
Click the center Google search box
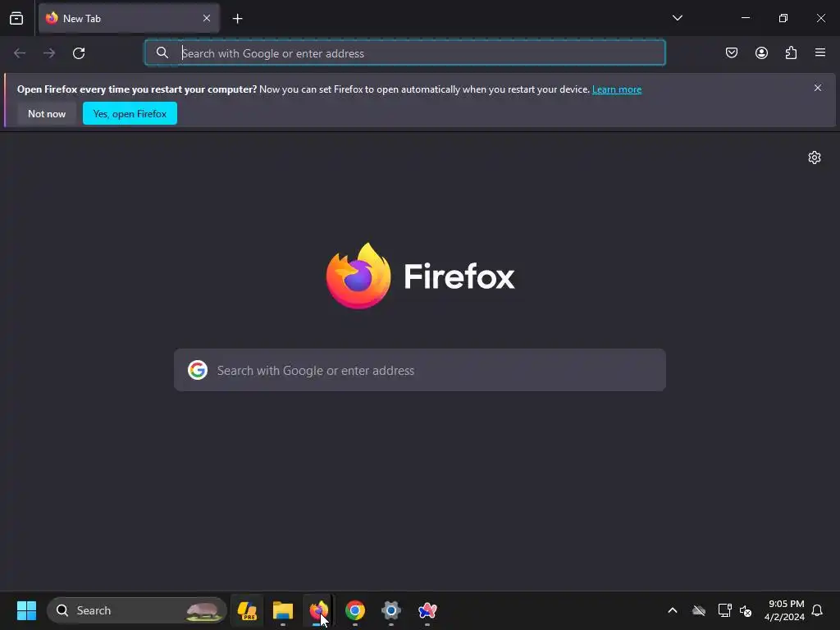(420, 370)
